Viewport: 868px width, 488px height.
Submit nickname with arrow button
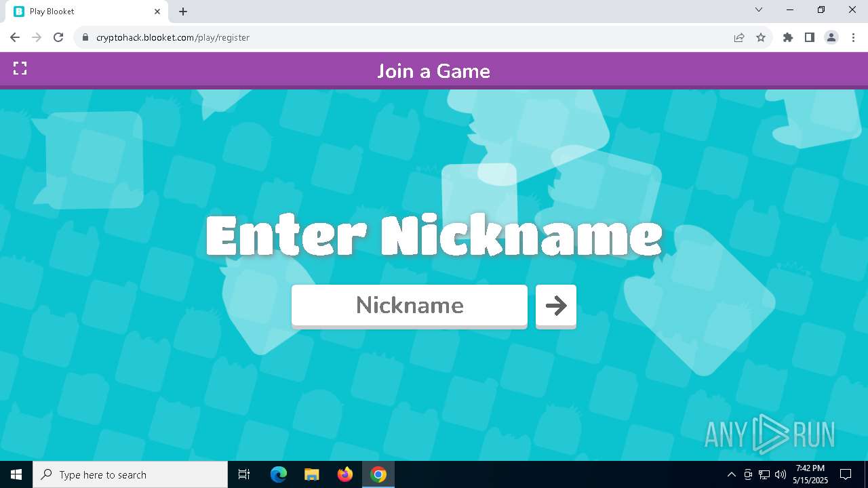pyautogui.click(x=556, y=306)
